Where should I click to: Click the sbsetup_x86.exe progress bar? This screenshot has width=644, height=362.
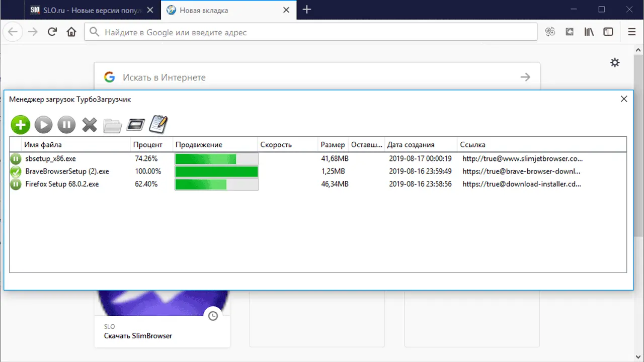(x=216, y=159)
